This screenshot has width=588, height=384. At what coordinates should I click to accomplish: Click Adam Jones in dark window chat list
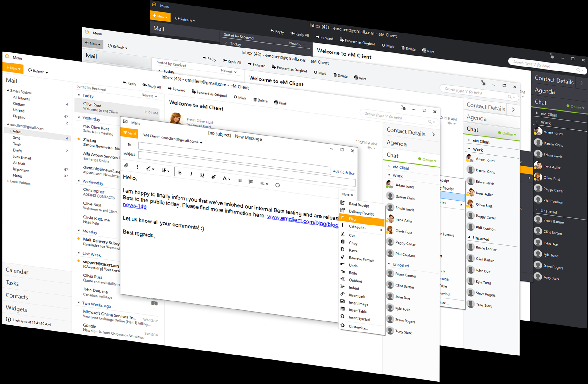click(553, 133)
